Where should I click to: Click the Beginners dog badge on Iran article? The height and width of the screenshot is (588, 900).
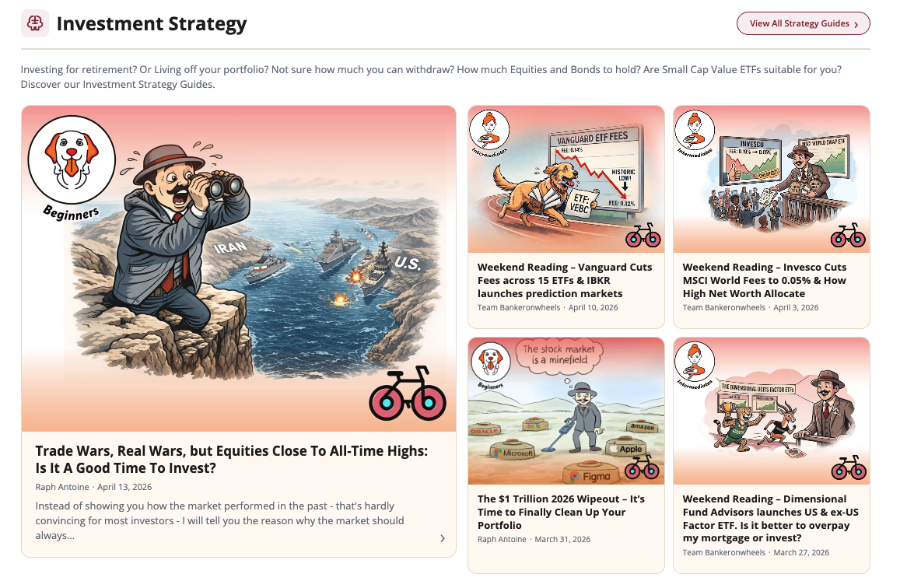click(x=72, y=167)
